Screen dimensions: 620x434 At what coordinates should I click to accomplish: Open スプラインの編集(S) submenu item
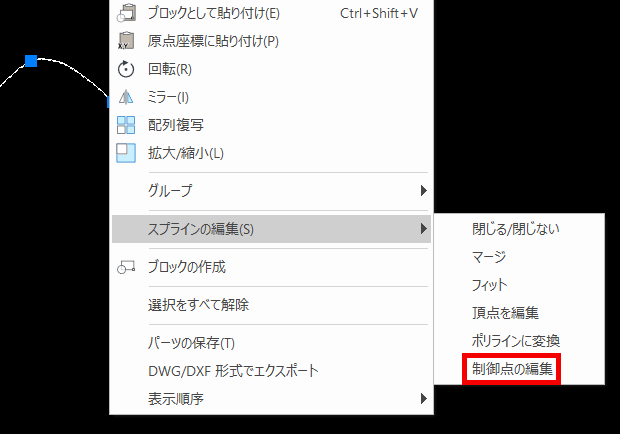click(271, 229)
